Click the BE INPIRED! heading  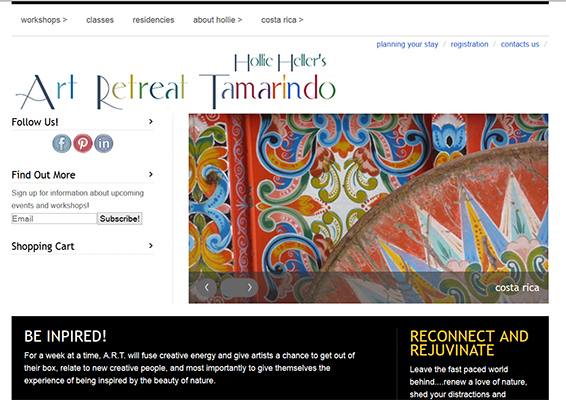[65, 336]
